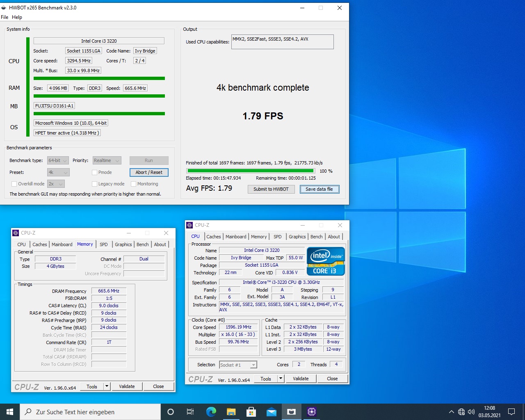Open network status globe icon

461,412
